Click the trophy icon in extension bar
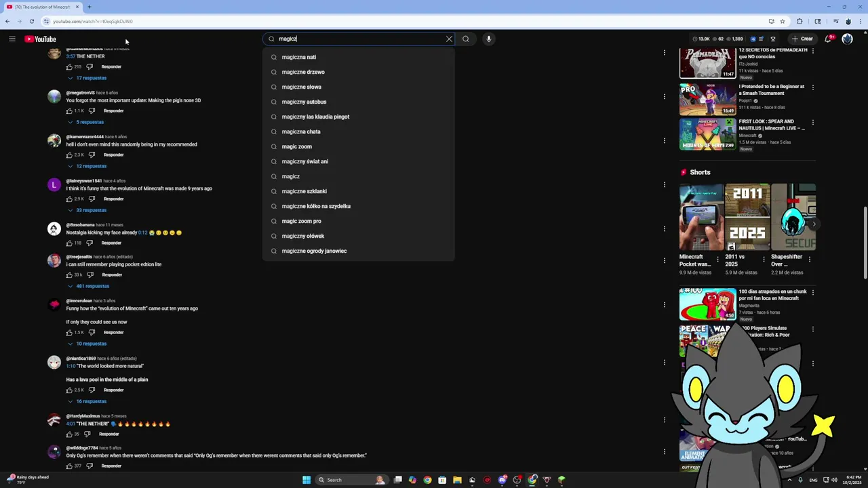The height and width of the screenshot is (488, 868). [773, 39]
